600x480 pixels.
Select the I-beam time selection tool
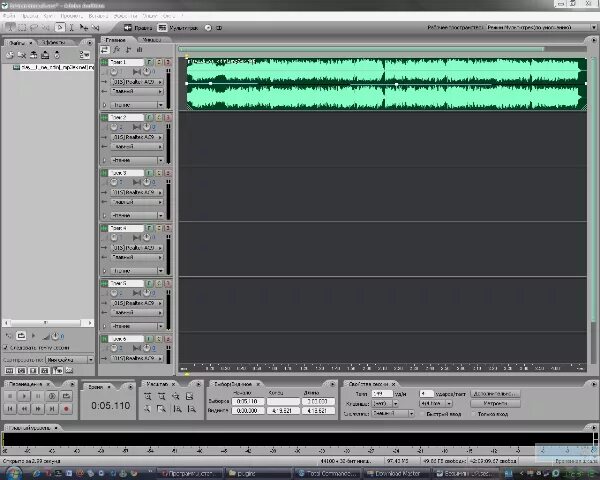click(71, 28)
